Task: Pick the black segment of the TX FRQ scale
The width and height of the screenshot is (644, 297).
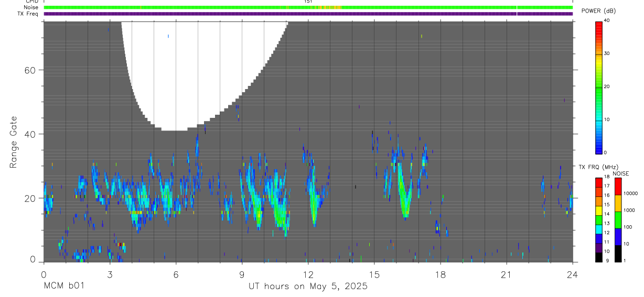Action: (599, 257)
